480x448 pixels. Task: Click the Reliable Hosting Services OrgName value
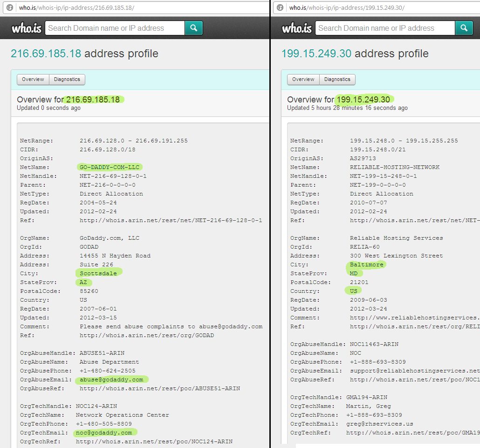[397, 238]
